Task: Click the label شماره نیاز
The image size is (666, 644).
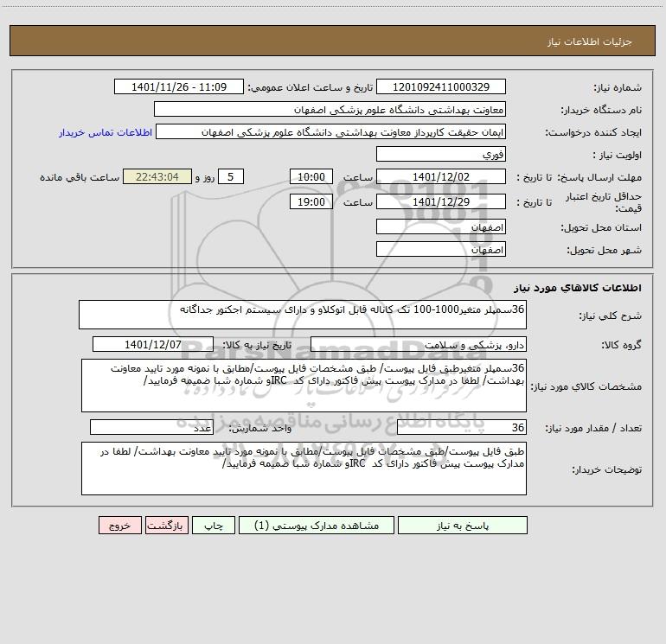Action: click(618, 87)
